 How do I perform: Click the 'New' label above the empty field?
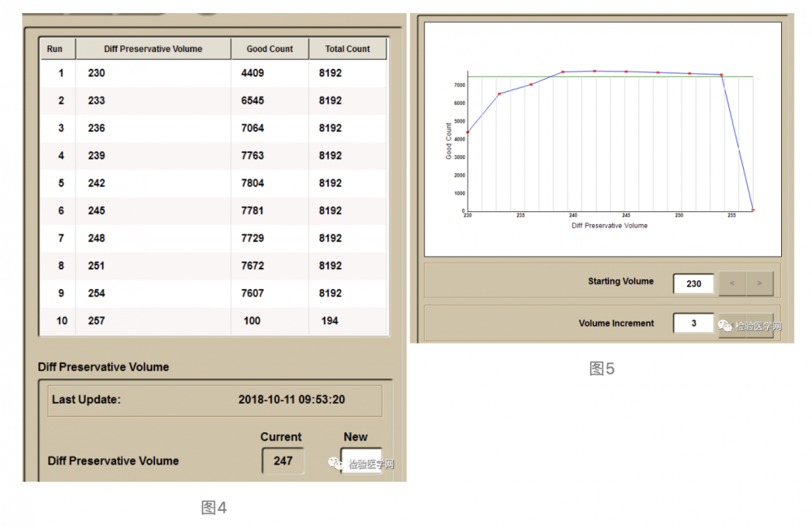pyautogui.click(x=356, y=437)
